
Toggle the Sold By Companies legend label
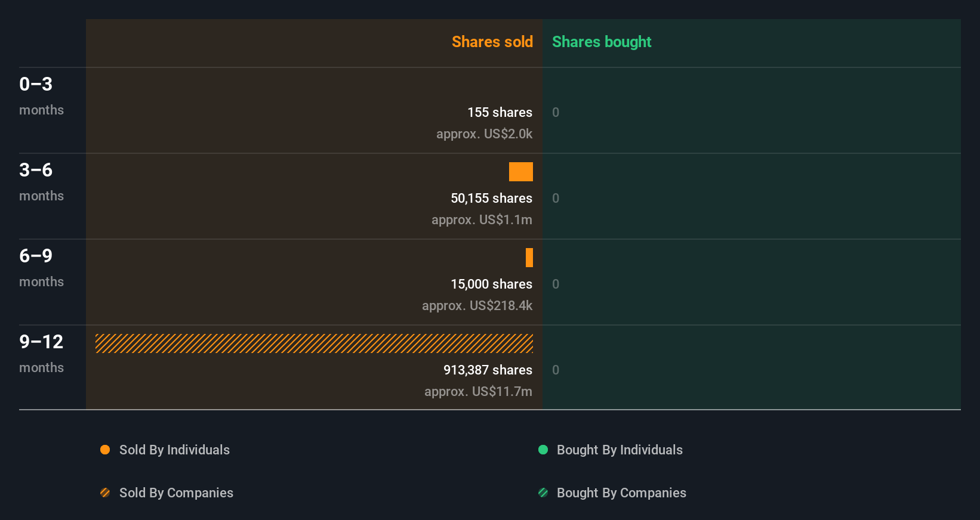point(176,493)
